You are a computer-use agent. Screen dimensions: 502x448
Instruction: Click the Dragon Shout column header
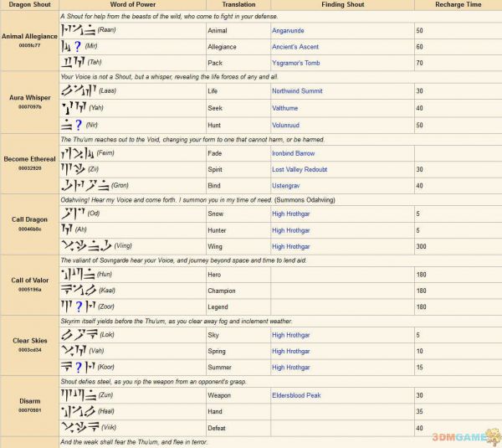(x=29, y=4)
